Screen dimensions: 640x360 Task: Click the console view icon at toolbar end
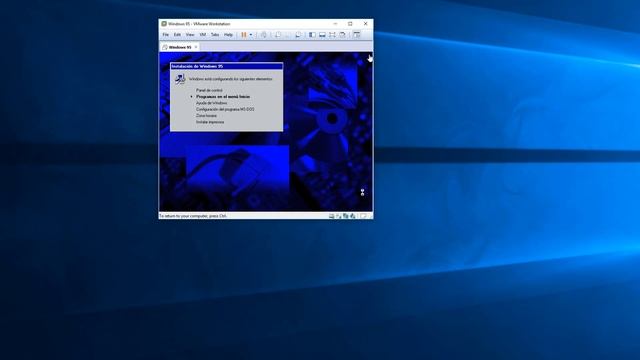point(356,35)
